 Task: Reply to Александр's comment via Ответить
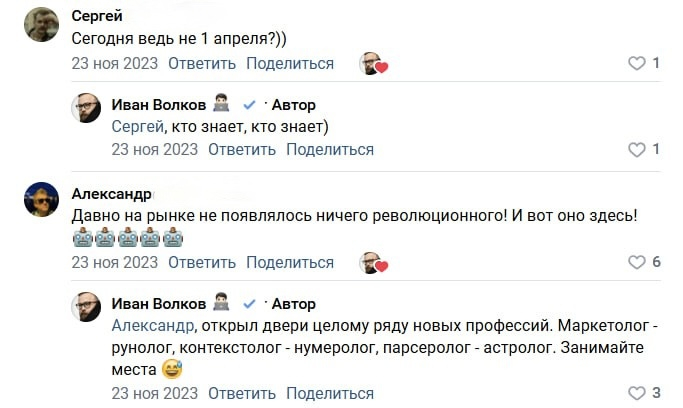pyautogui.click(x=202, y=263)
